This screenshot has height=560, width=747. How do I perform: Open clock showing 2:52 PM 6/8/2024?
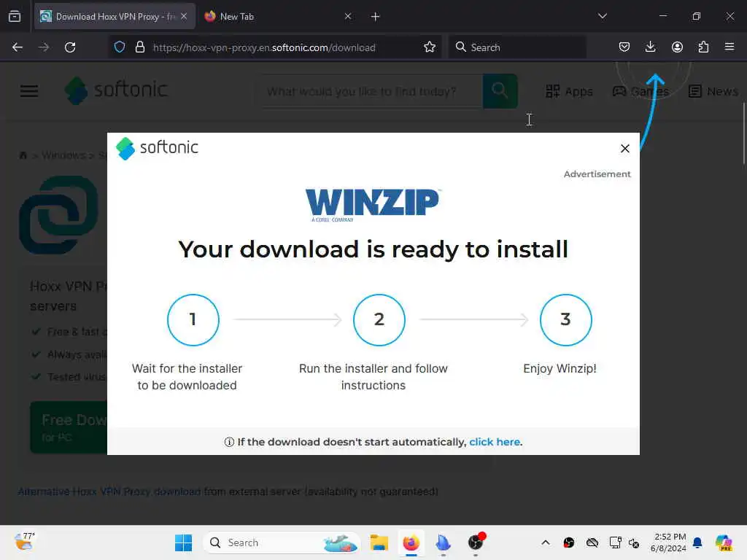coord(668,542)
